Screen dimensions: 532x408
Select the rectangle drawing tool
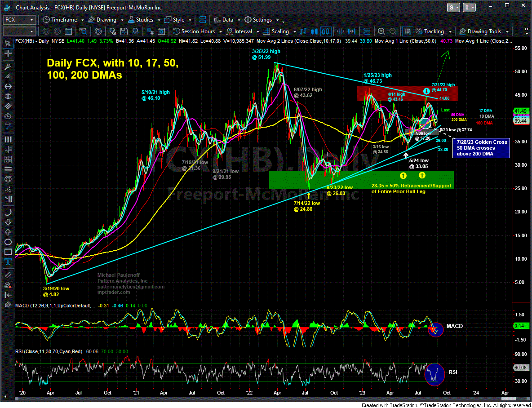[8, 252]
